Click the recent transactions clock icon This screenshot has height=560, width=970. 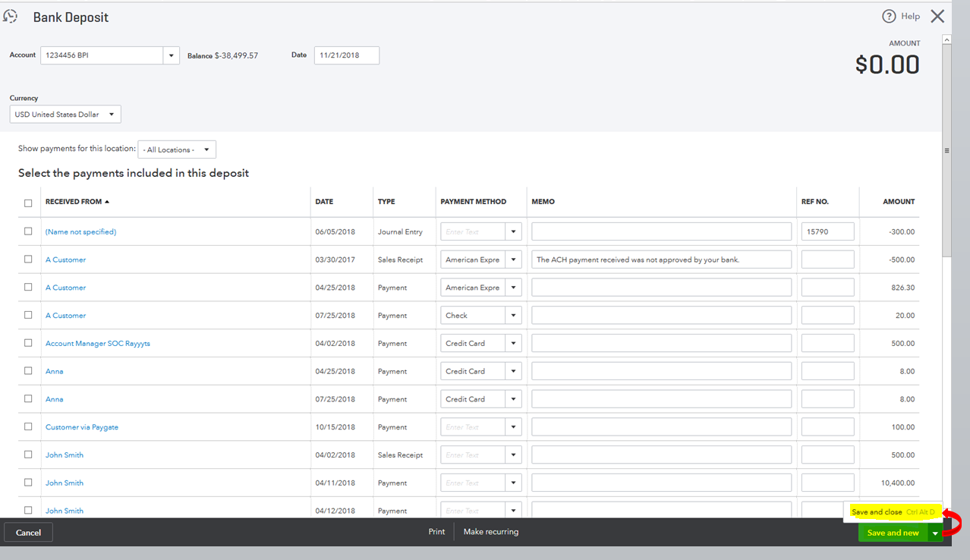point(10,15)
